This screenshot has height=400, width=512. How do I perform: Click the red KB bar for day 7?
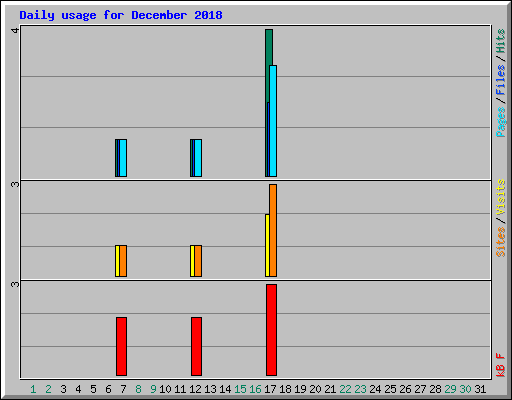coord(121,346)
